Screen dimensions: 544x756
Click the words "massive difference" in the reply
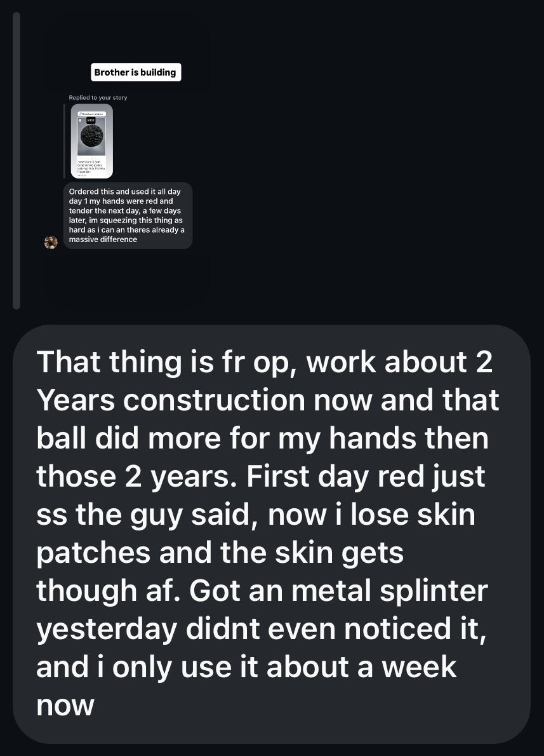tap(103, 240)
